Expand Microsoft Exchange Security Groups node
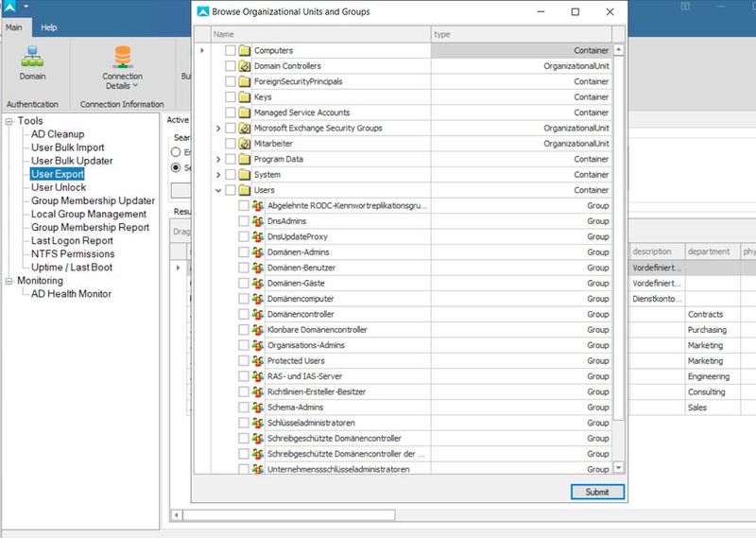The width and height of the screenshot is (756, 538). click(x=218, y=128)
